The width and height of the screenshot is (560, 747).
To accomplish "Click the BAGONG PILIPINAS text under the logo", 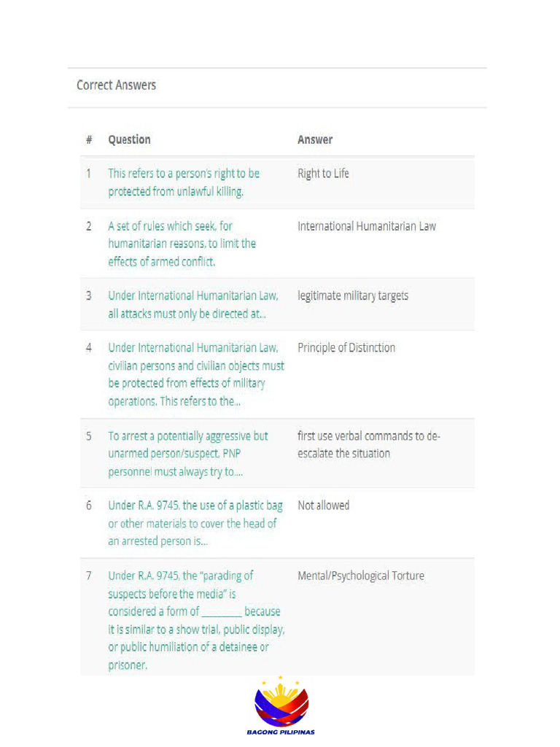I will [x=281, y=732].
